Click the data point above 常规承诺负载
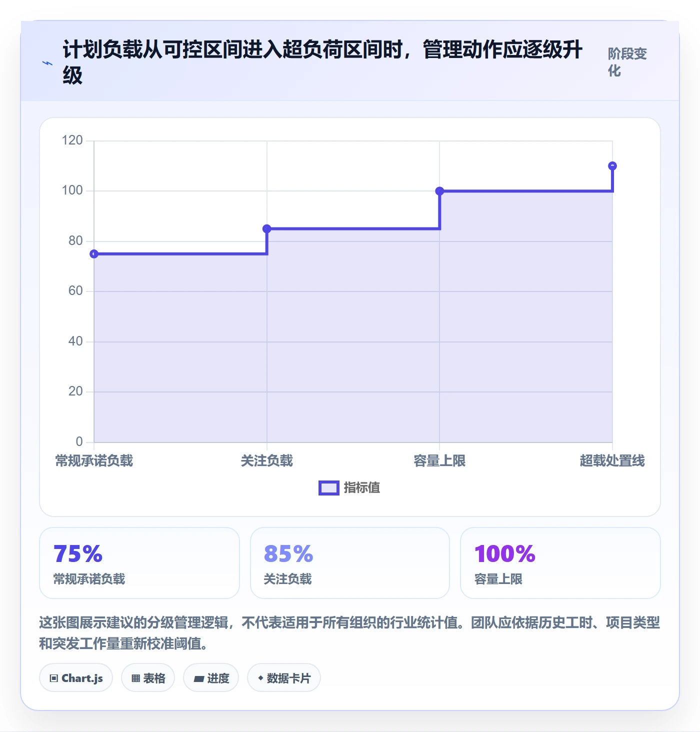 [x=94, y=254]
